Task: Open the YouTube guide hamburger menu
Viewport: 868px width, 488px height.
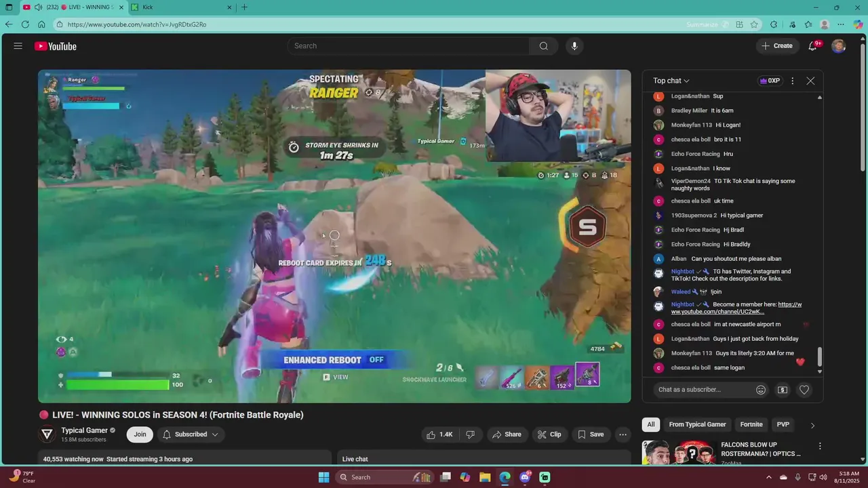Action: (x=18, y=46)
